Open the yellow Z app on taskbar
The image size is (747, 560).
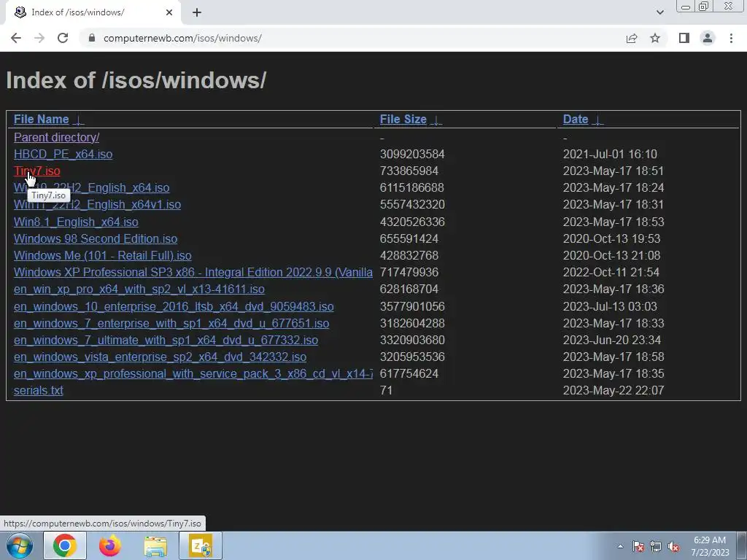point(201,545)
